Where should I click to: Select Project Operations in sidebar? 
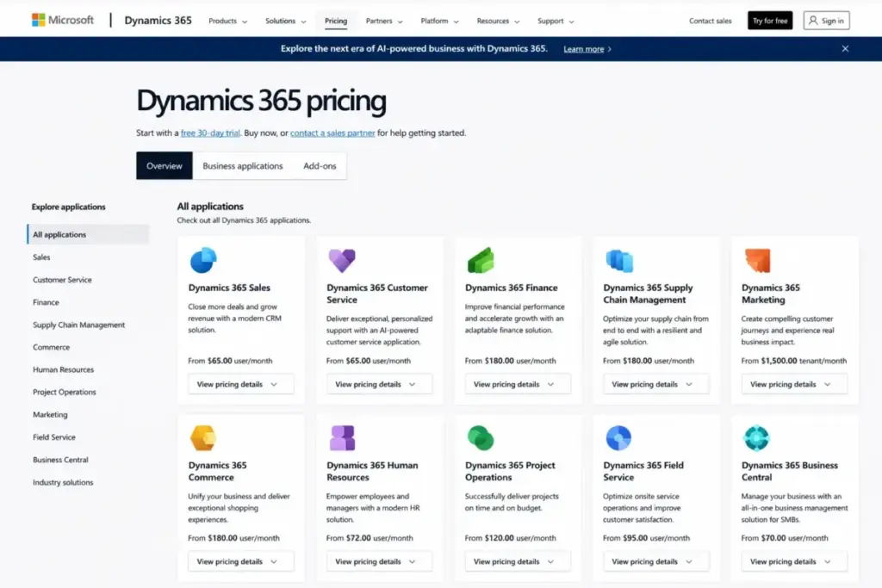pyautogui.click(x=64, y=392)
